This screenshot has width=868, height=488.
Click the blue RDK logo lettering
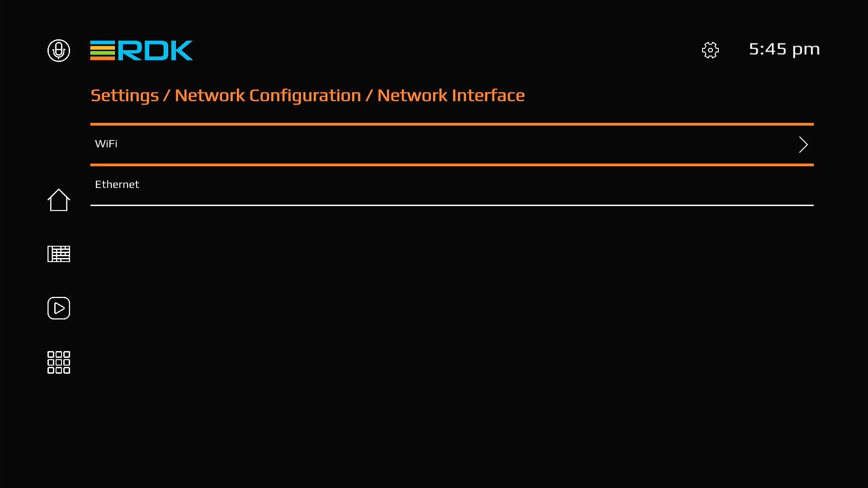(x=156, y=50)
